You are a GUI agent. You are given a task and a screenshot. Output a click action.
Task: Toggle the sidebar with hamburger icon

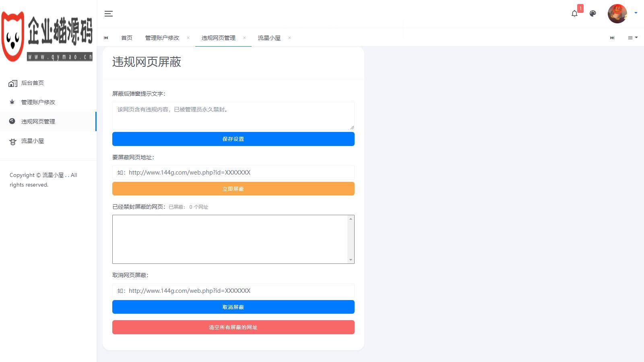pyautogui.click(x=108, y=14)
